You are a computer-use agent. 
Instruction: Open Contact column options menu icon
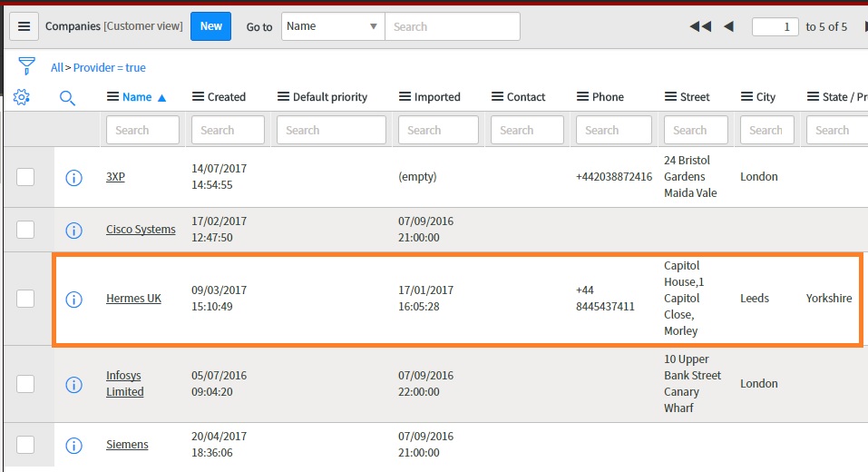point(497,97)
